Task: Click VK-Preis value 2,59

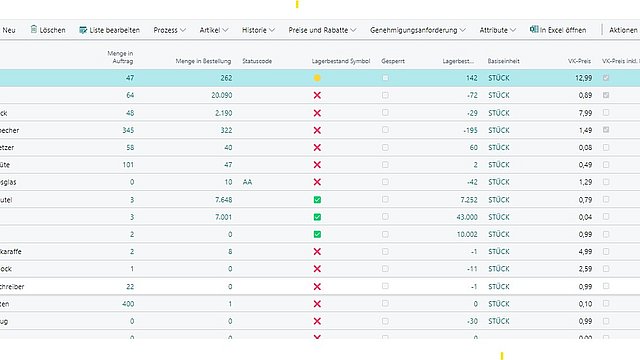Action: [585, 269]
